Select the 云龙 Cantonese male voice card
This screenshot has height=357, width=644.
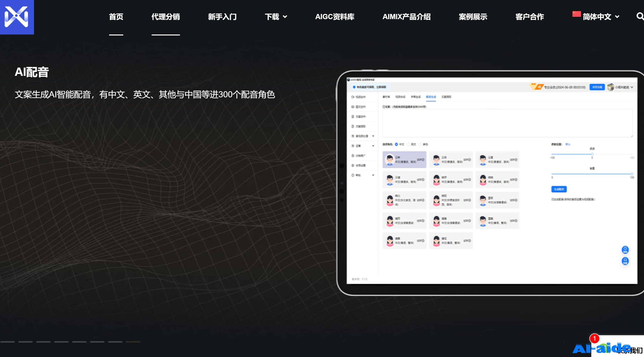[x=497, y=221]
